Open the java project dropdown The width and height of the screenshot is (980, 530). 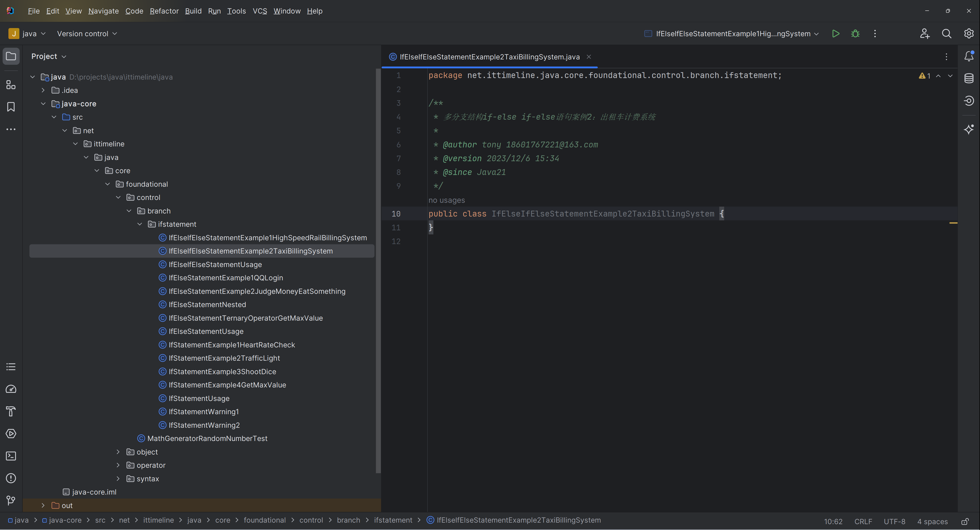click(x=27, y=33)
